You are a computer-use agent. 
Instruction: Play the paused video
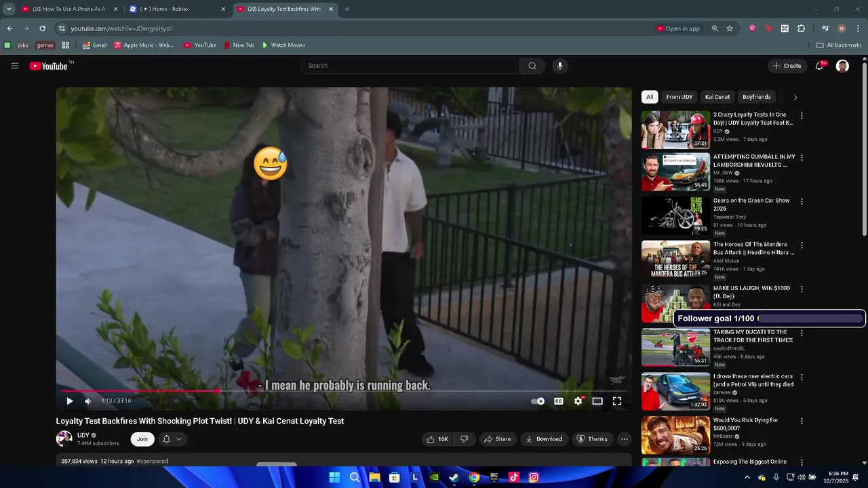(x=69, y=401)
